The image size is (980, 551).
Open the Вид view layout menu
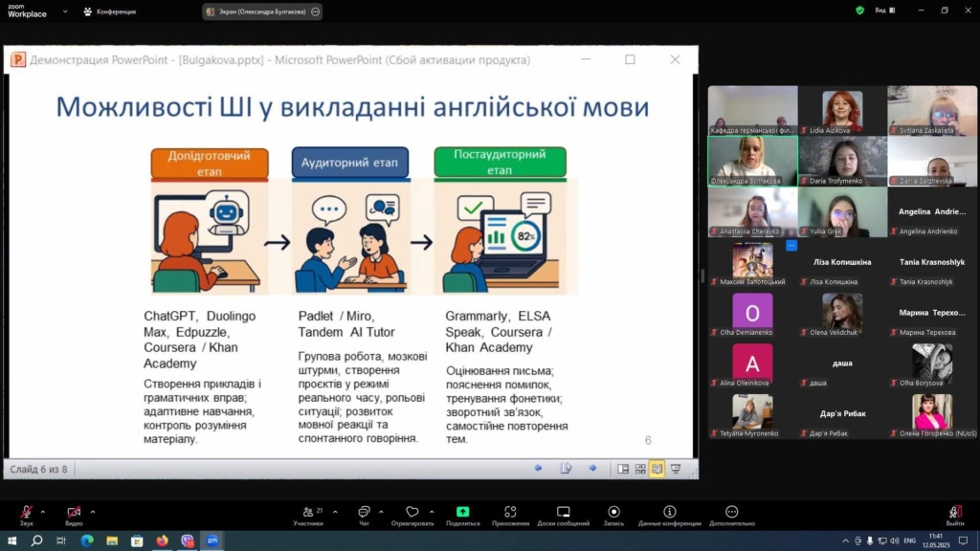pos(885,11)
